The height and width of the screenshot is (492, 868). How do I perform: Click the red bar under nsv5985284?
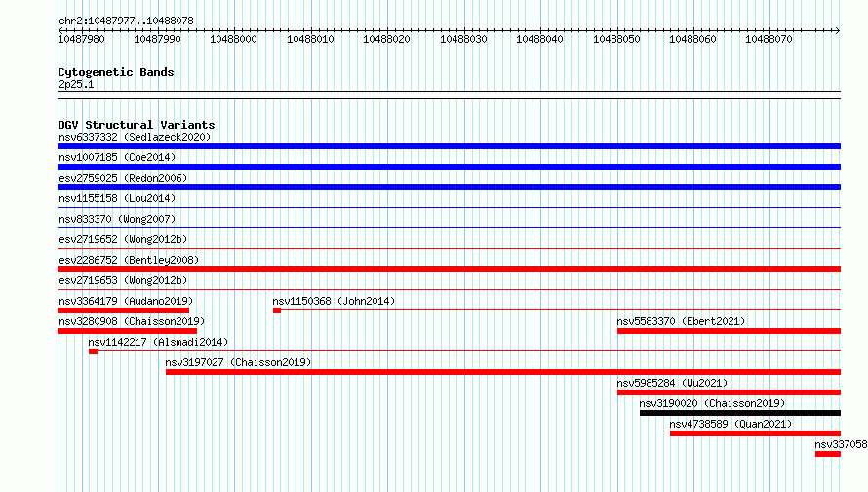pos(730,392)
